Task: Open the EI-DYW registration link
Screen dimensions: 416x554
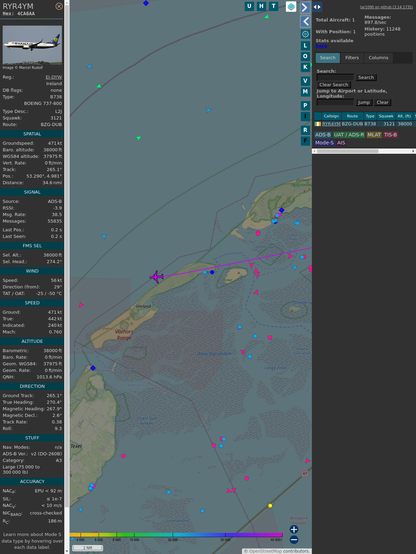Action: pyautogui.click(x=54, y=77)
